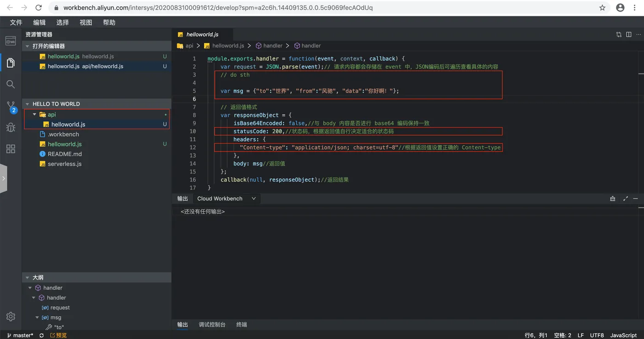The image size is (644, 339).
Task: Collapse the nested handler outline node
Action: click(x=34, y=298)
